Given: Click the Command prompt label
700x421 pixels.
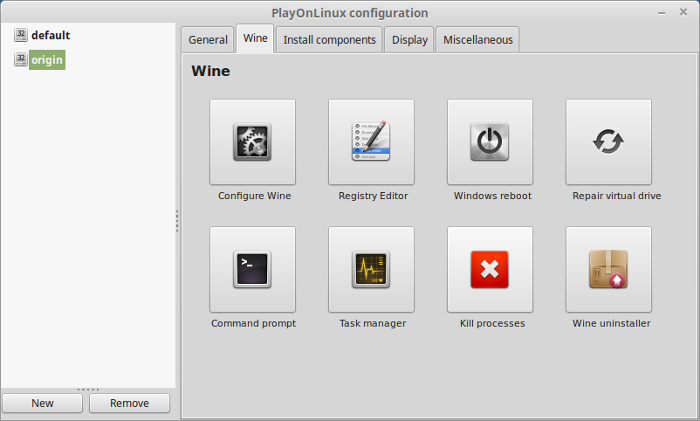Looking at the screenshot, I should [253, 323].
